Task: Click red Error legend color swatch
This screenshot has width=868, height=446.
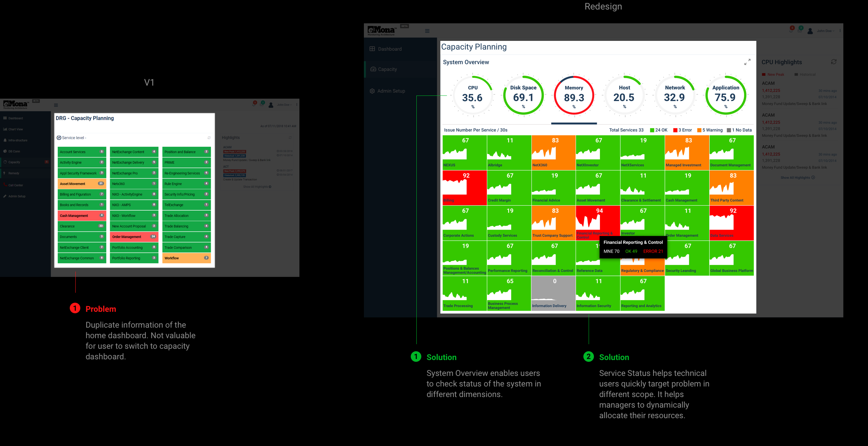Action: [x=675, y=130]
